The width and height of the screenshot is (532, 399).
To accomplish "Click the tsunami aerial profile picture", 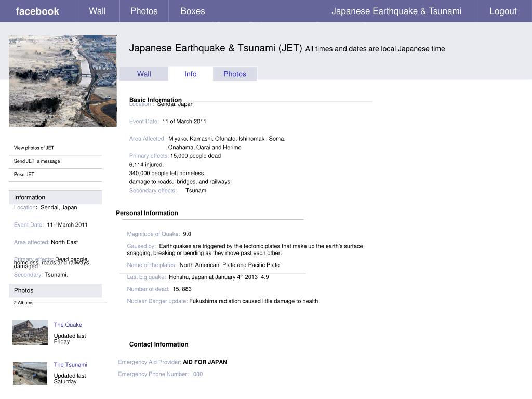I will pyautogui.click(x=63, y=81).
